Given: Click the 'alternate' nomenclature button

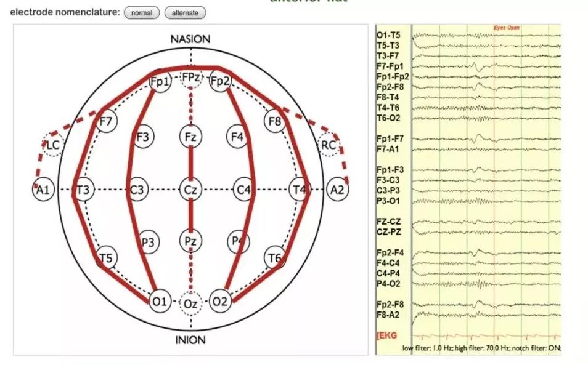Looking at the screenshot, I should coord(186,12).
